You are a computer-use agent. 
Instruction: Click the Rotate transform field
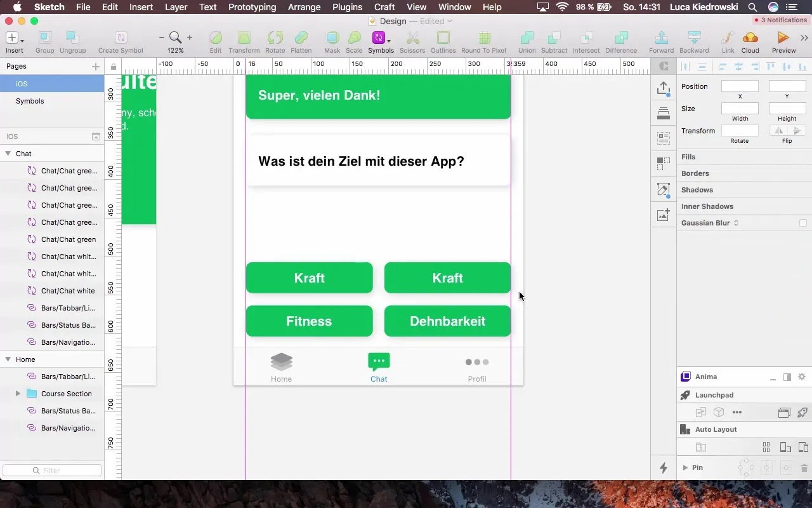[x=740, y=130]
